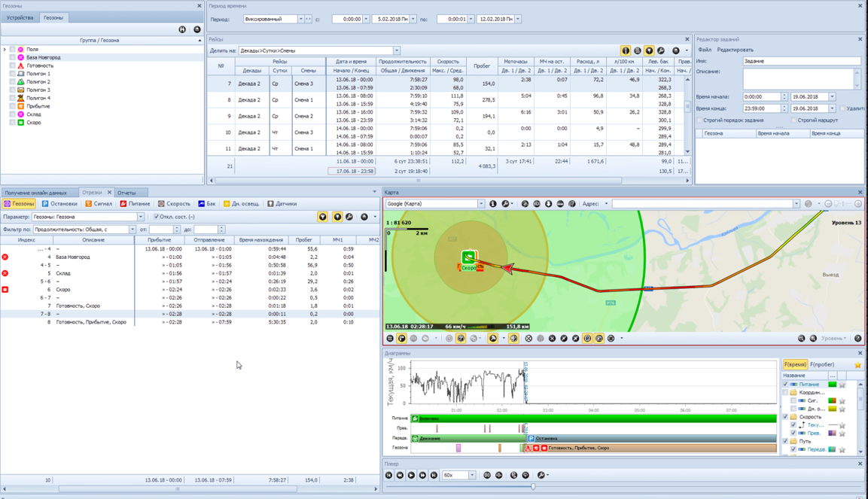The image size is (868, 499).
Task: Select the Датчики segment type
Action: tap(282, 203)
